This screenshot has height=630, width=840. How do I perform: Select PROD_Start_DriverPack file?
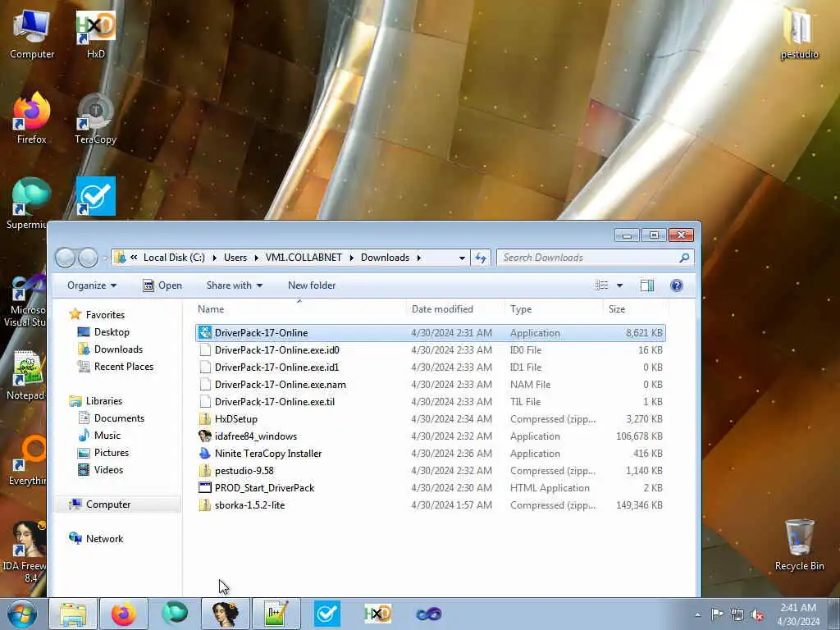(x=431, y=487)
